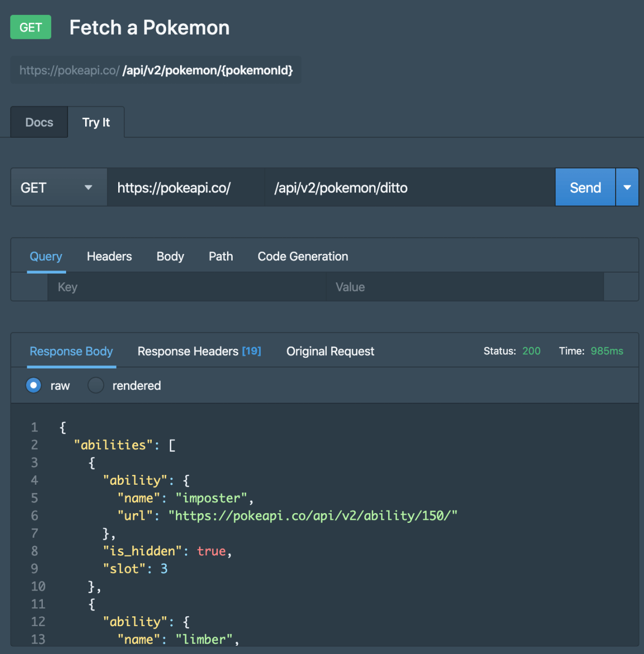
Task: Open the Code Generation tab
Action: click(303, 257)
